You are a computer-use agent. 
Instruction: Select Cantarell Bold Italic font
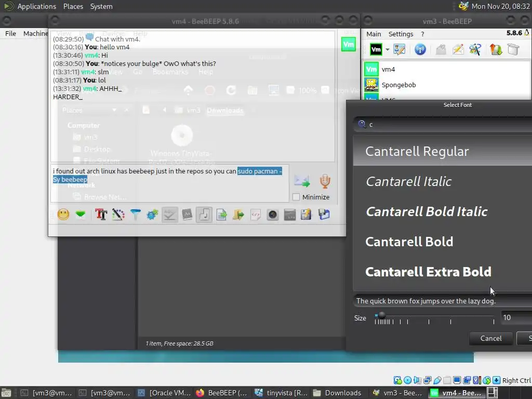(443, 211)
